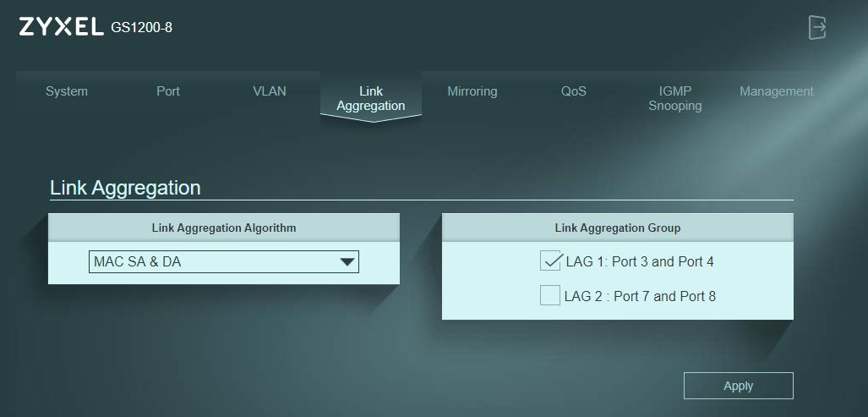Image resolution: width=868 pixels, height=417 pixels.
Task: Enable the LAG 2 checkbox
Action: pyautogui.click(x=550, y=295)
